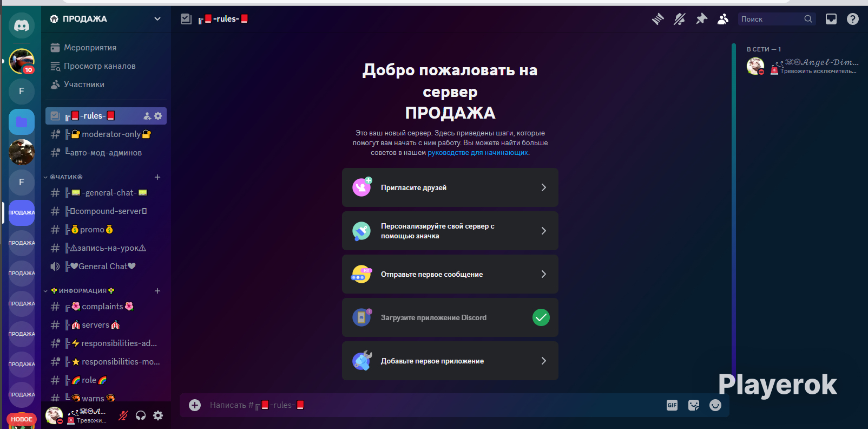The image size is (868, 429).
Task: Toggle the member list panel
Action: click(723, 19)
